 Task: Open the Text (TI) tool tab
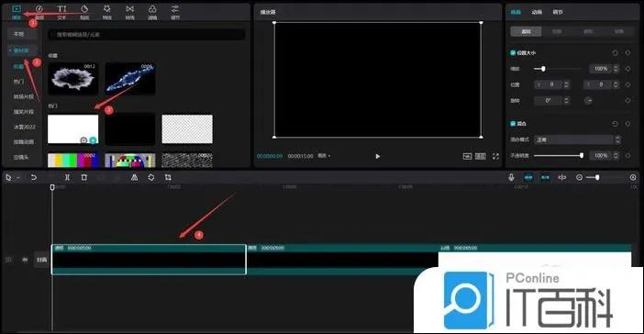pos(61,12)
